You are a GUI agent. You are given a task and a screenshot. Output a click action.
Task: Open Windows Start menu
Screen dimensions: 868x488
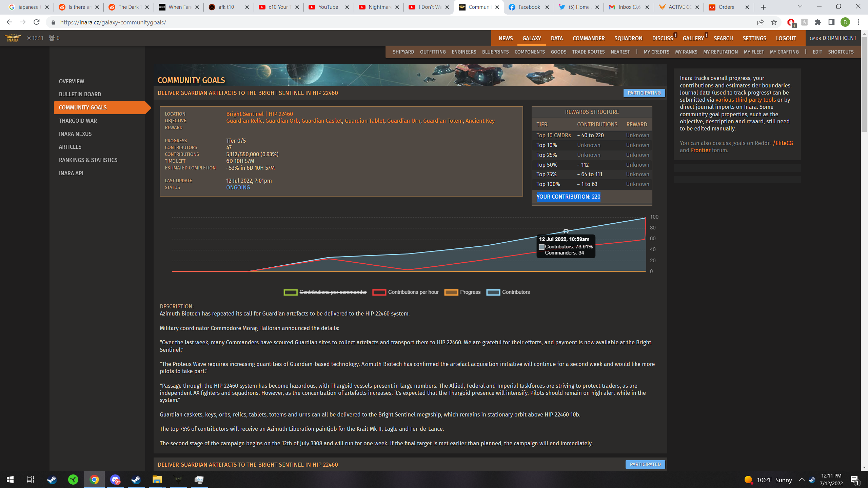tap(10, 480)
